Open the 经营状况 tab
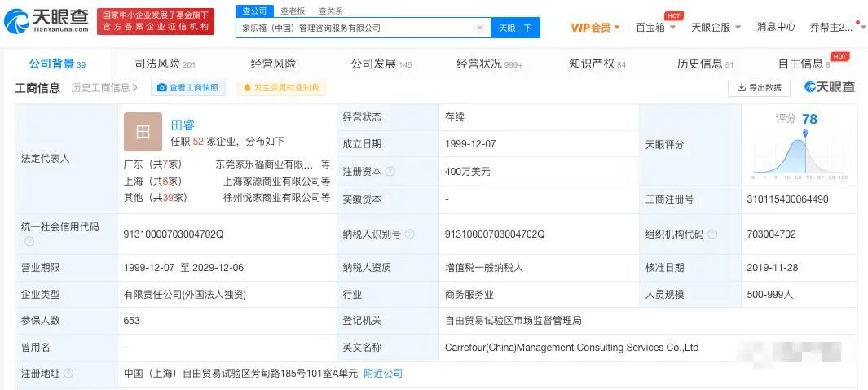868x390 pixels. pyautogui.click(x=489, y=64)
